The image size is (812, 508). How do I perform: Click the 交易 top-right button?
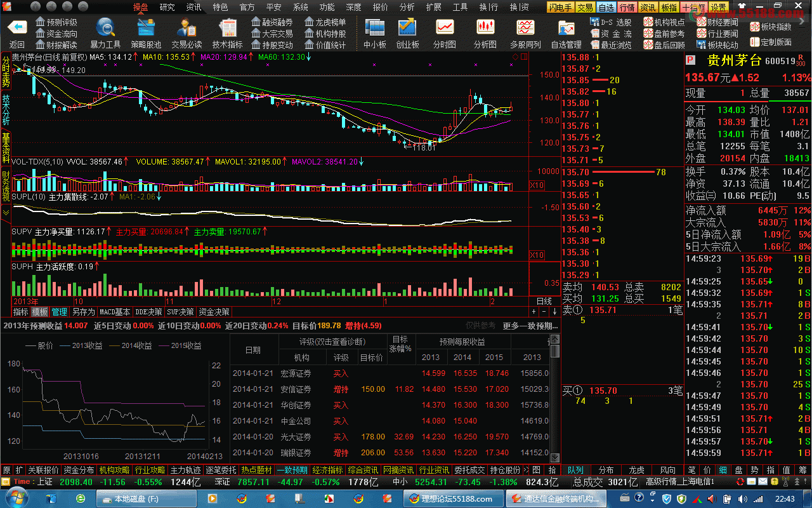586,8
